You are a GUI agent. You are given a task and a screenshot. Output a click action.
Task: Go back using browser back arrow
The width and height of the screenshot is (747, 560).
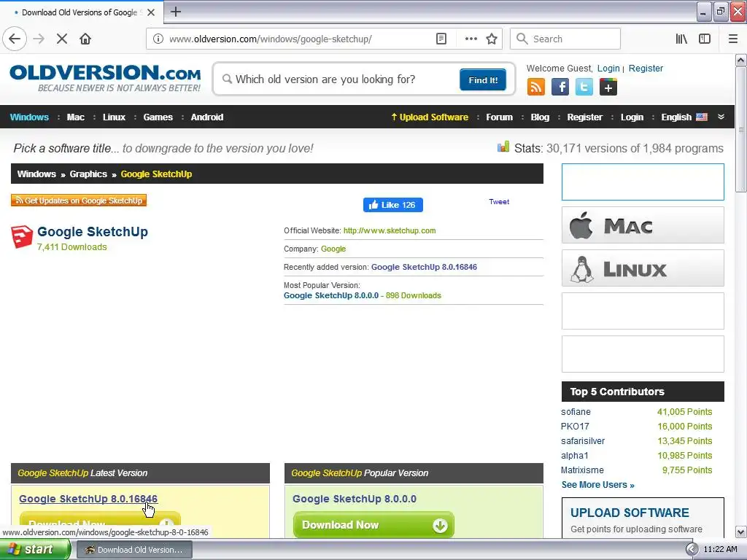(15, 39)
